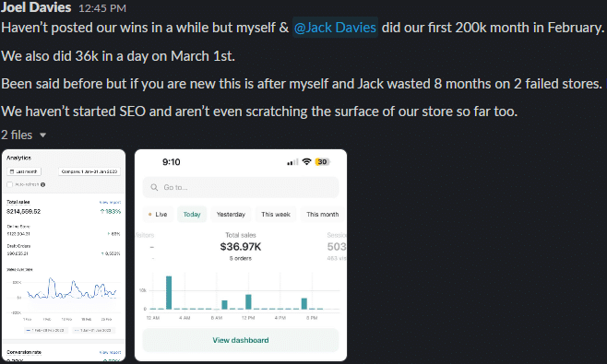Open the Last month date picker
This screenshot has height=364, width=607.
[x=24, y=171]
